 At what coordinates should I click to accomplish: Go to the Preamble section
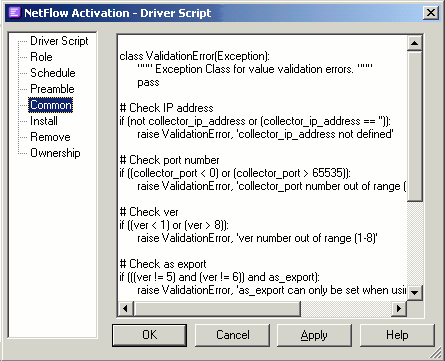pyautogui.click(x=52, y=89)
